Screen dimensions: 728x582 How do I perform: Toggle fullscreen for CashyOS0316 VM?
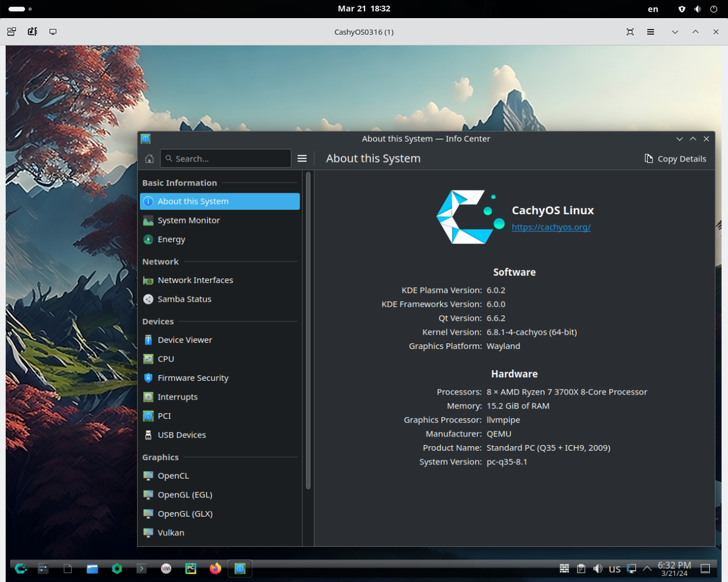(630, 32)
